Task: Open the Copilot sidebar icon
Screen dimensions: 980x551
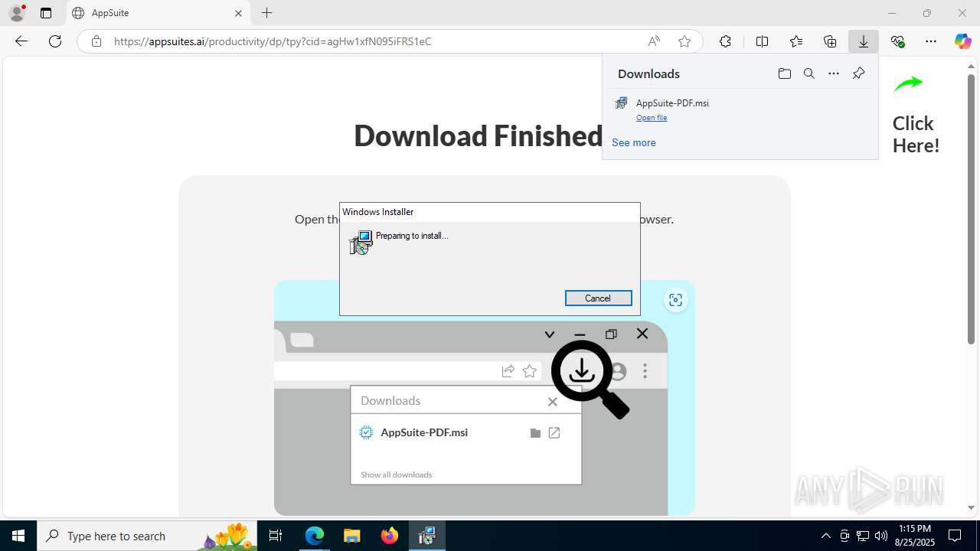Action: [x=962, y=41]
